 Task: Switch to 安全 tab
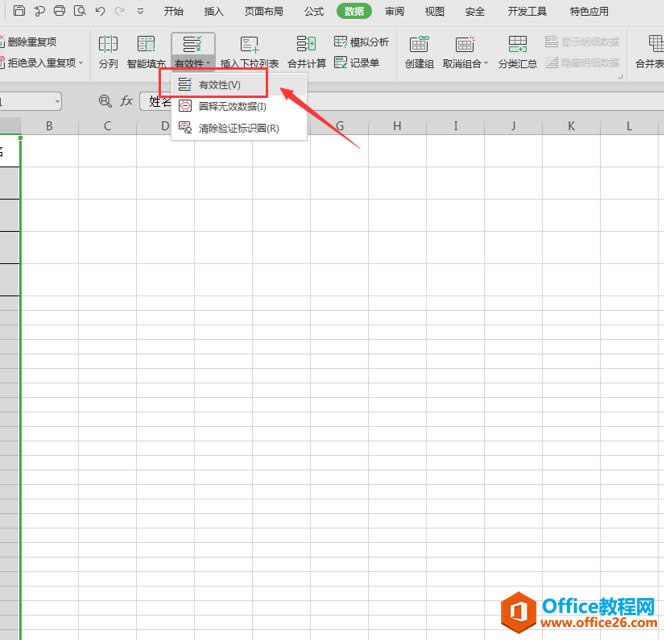[475, 11]
